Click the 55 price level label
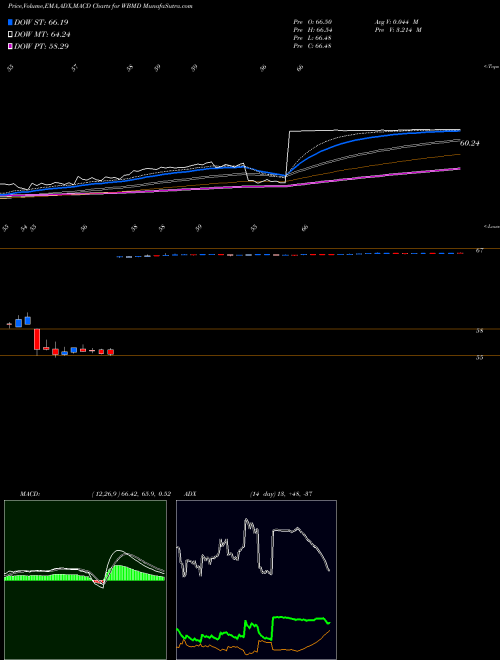Screen dimensions: 500x660 479,357
